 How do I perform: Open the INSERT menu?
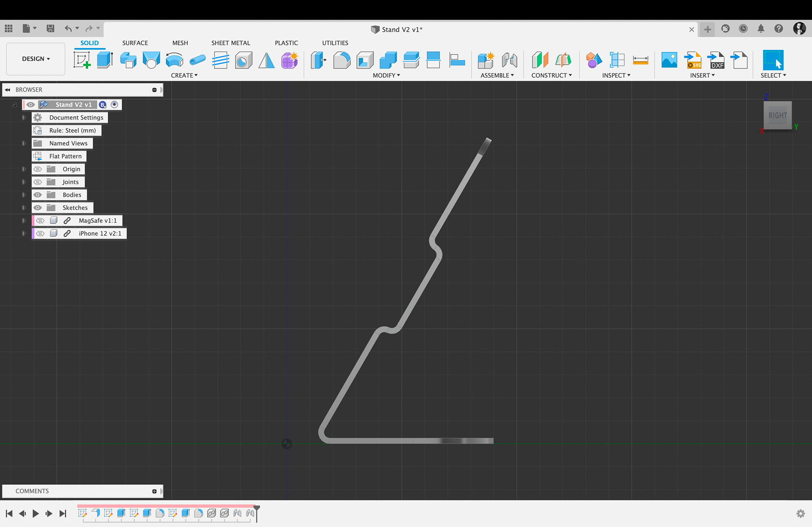(x=702, y=75)
